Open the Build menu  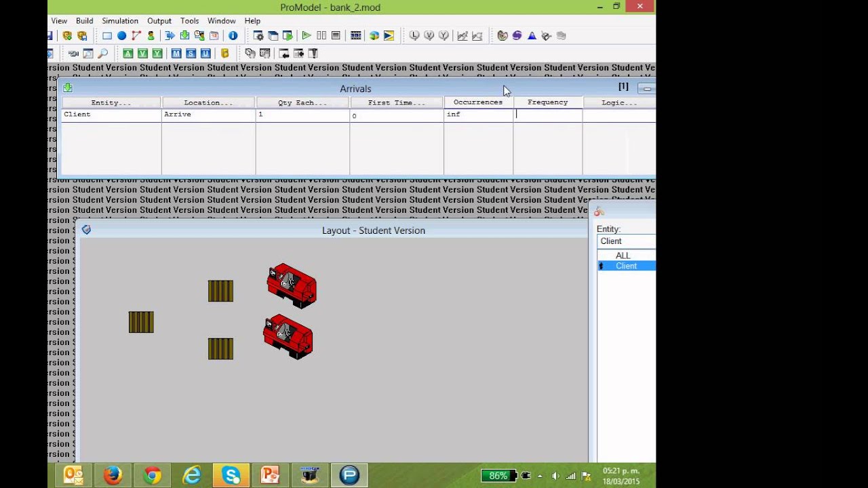(85, 21)
